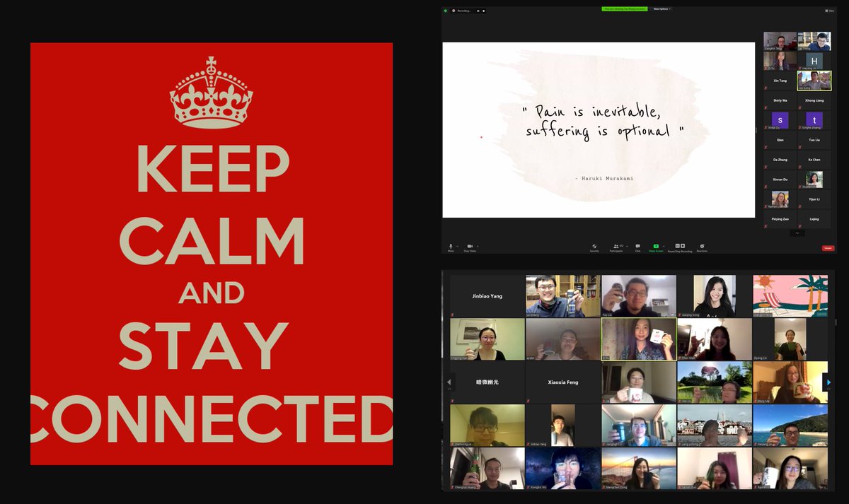Select Ke Chen participant tile
Viewport: 849px width, 504px height.
click(x=814, y=160)
